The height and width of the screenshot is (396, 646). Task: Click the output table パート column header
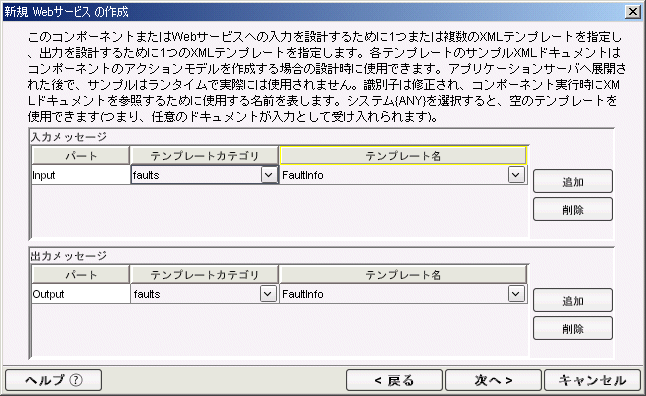(x=81, y=275)
